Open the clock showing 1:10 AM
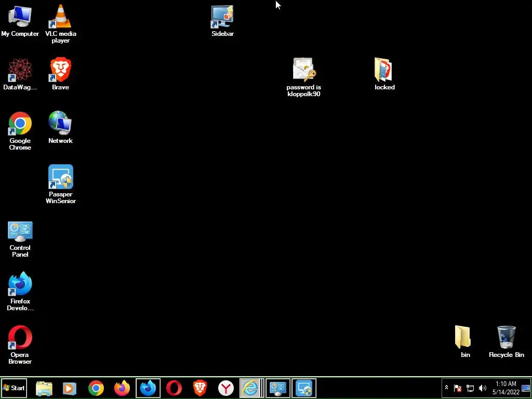 [x=506, y=388]
